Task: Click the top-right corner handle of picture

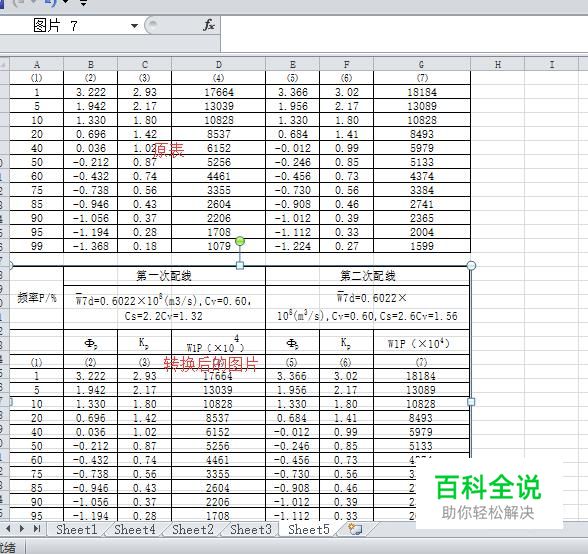Action: point(471,266)
